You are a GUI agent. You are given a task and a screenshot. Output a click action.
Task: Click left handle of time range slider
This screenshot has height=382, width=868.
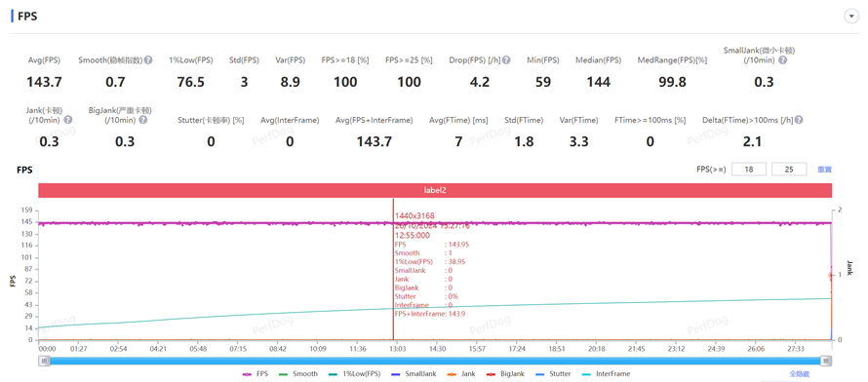[44, 361]
